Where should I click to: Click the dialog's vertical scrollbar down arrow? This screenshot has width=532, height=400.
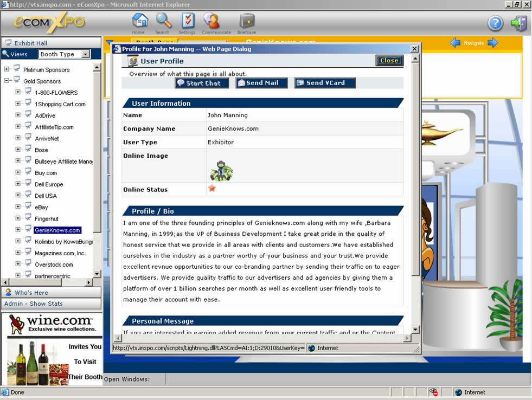coord(415,330)
